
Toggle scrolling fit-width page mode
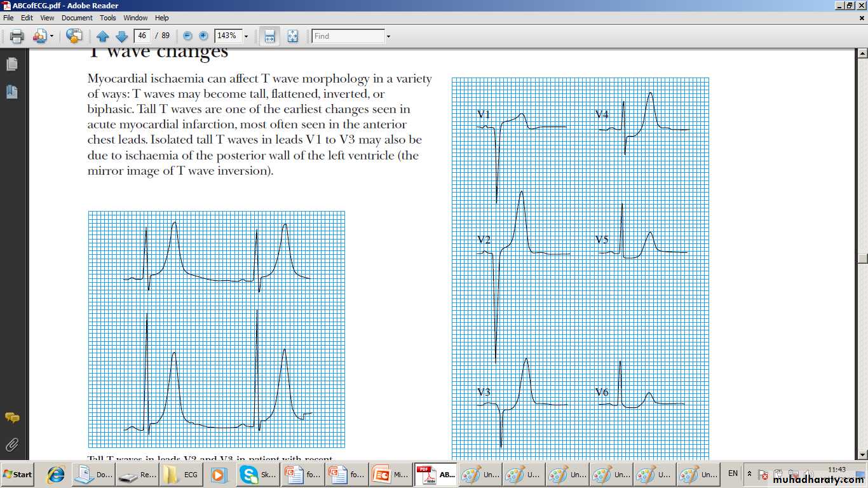[270, 36]
